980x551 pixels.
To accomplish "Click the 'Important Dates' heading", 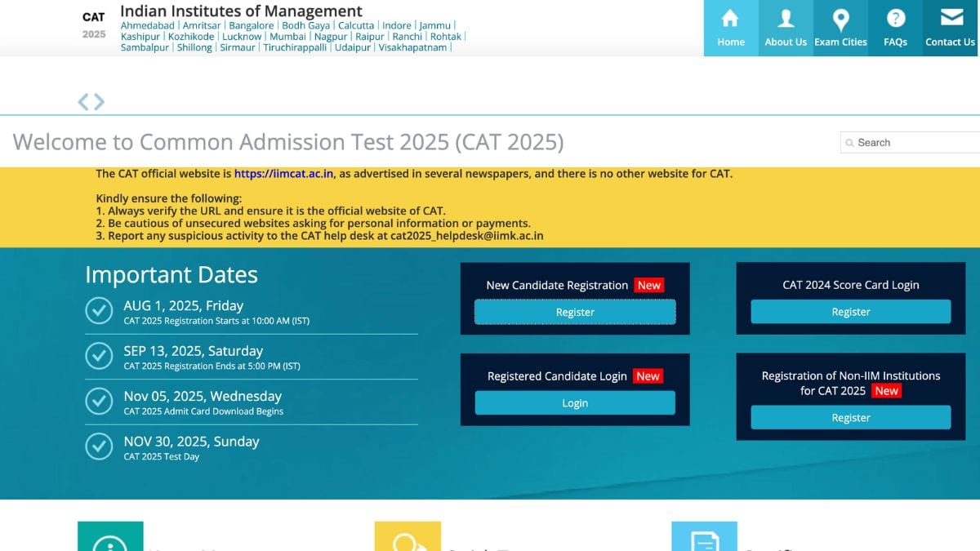I will pyautogui.click(x=171, y=275).
